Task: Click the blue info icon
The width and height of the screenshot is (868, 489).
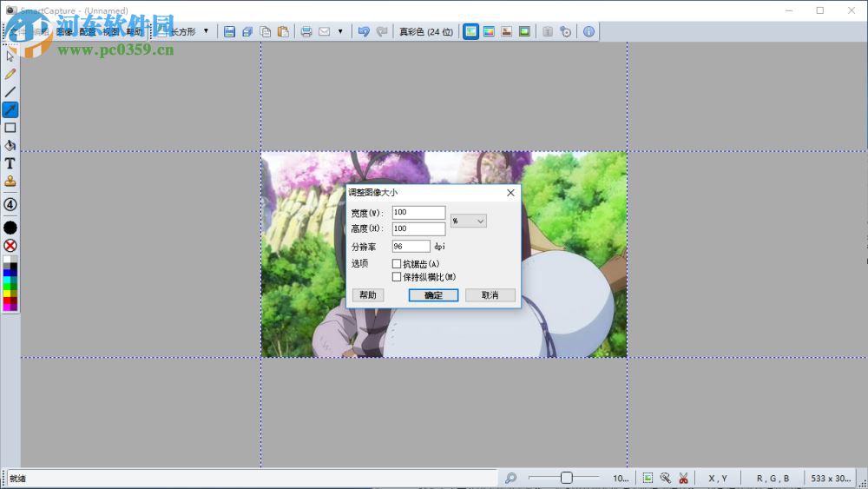Action: pos(589,31)
